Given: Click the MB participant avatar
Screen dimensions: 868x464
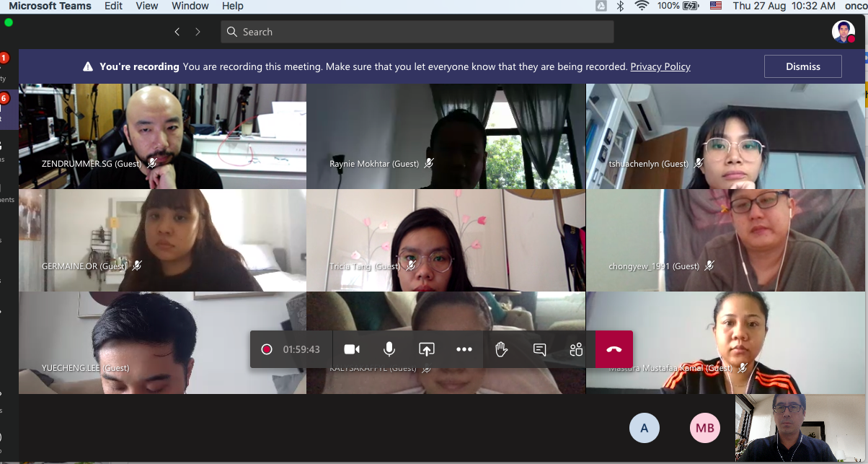Looking at the screenshot, I should point(704,428).
